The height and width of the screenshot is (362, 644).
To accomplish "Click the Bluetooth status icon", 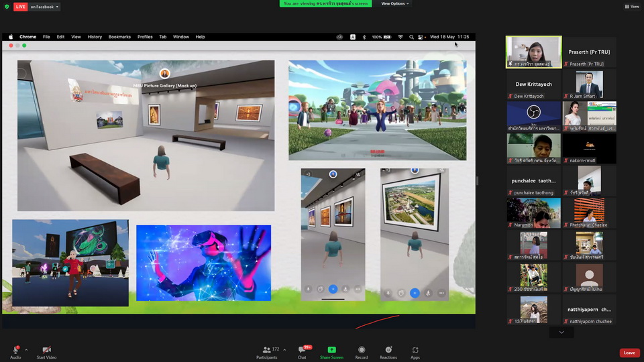I will [364, 37].
